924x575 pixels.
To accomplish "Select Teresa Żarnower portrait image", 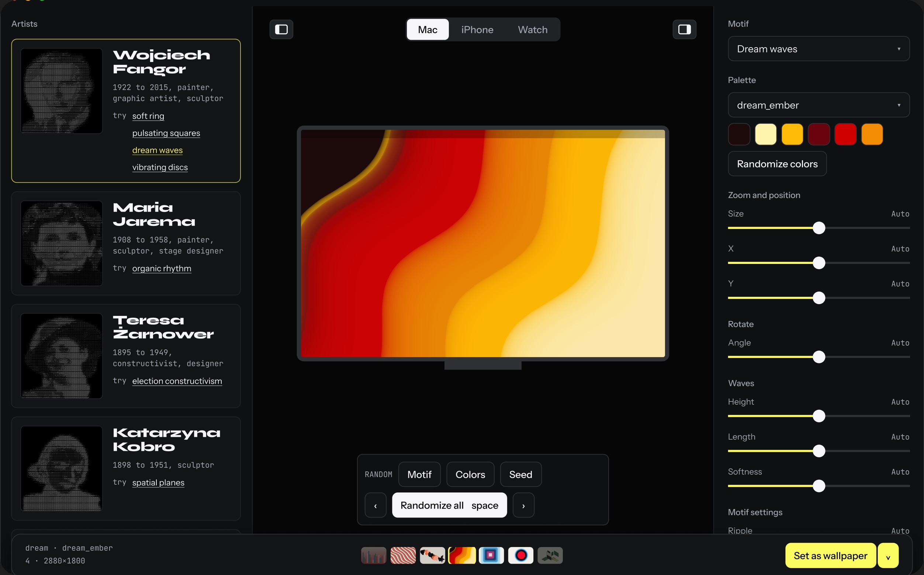I will coord(62,356).
